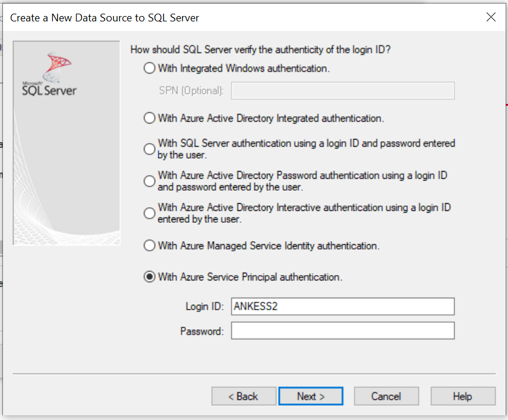Select Azure Service Principal authentication radio
The width and height of the screenshot is (508, 420).
click(150, 277)
